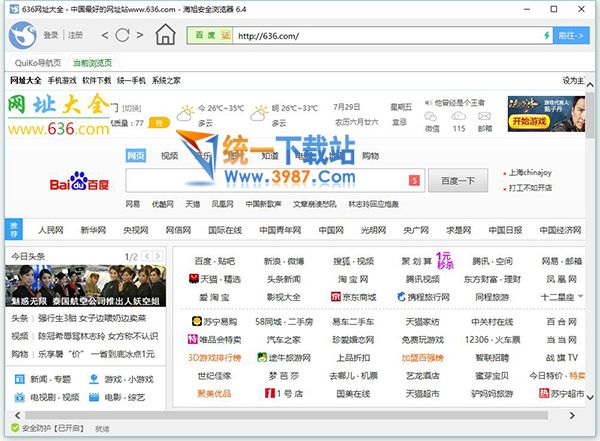This screenshot has height=441, width=600.
Task: Open 游戏·小游戏 category icon
Action: click(x=94, y=379)
